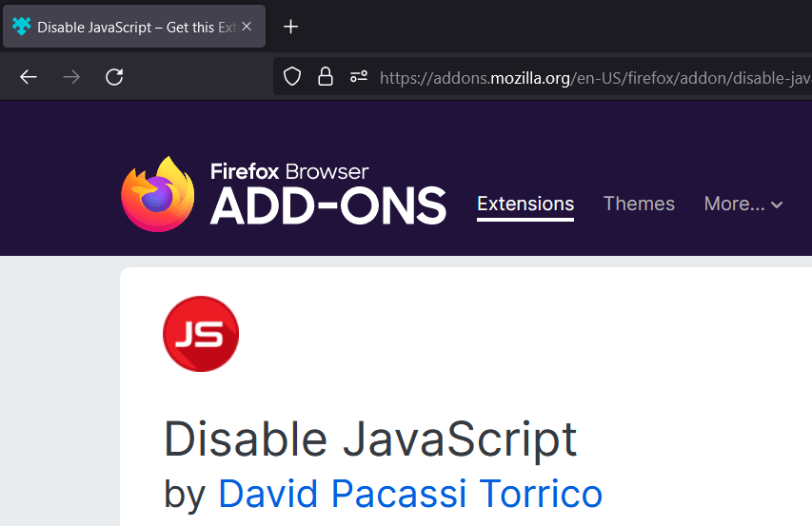Click the Firefox logo in the header
The width and height of the screenshot is (812, 526).
(x=157, y=194)
